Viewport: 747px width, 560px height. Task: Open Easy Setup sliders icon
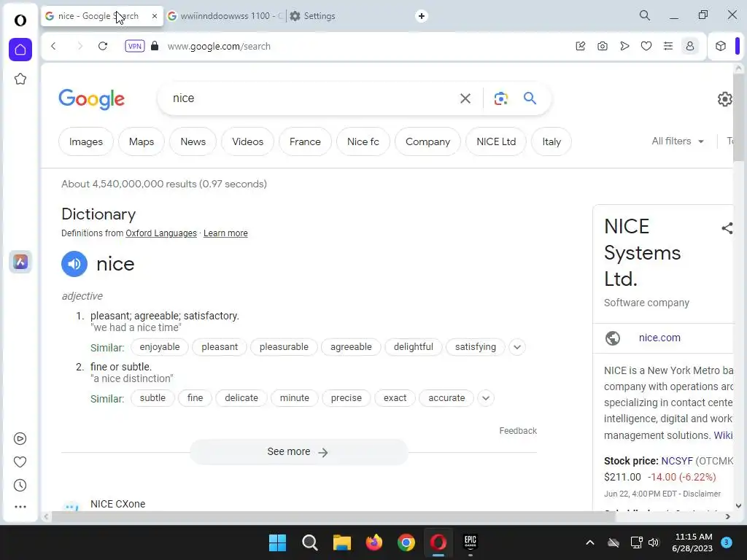pyautogui.click(x=668, y=46)
